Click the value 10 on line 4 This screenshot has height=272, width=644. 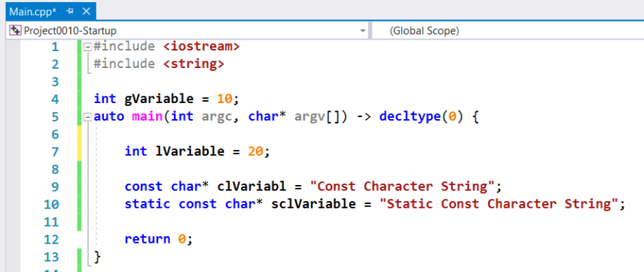tap(224, 99)
